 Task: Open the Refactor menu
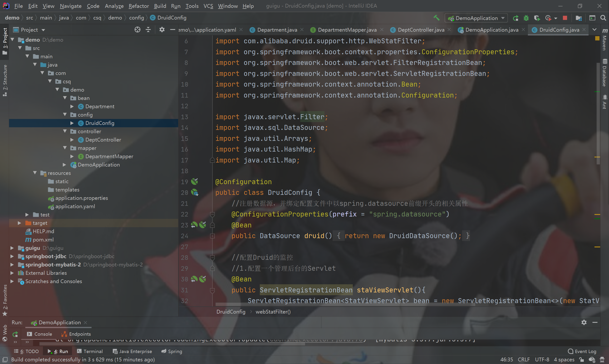(139, 6)
